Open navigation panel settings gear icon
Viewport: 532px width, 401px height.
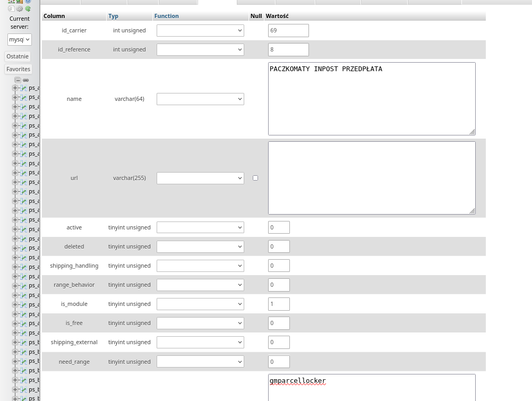20,9
